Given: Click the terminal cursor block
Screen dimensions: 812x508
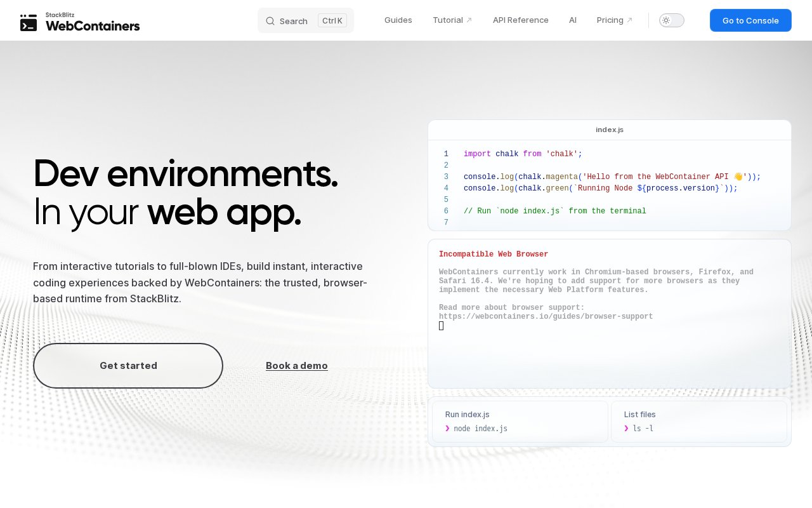Looking at the screenshot, I should point(442,326).
